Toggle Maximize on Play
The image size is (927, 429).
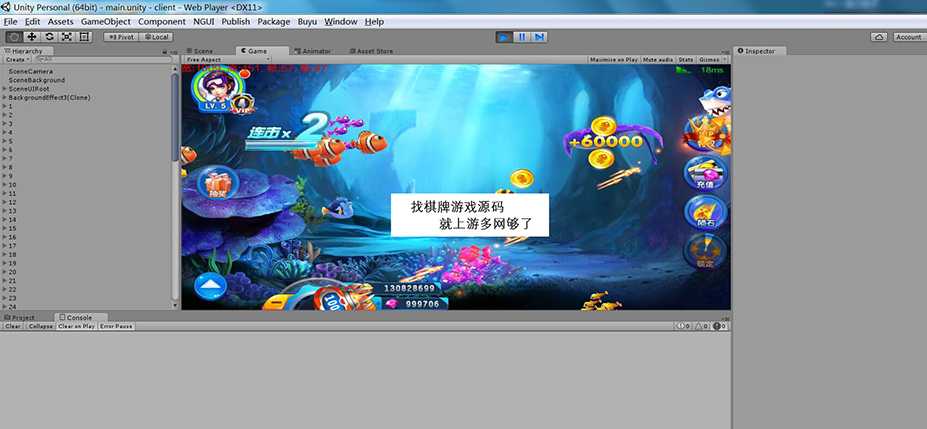click(614, 60)
